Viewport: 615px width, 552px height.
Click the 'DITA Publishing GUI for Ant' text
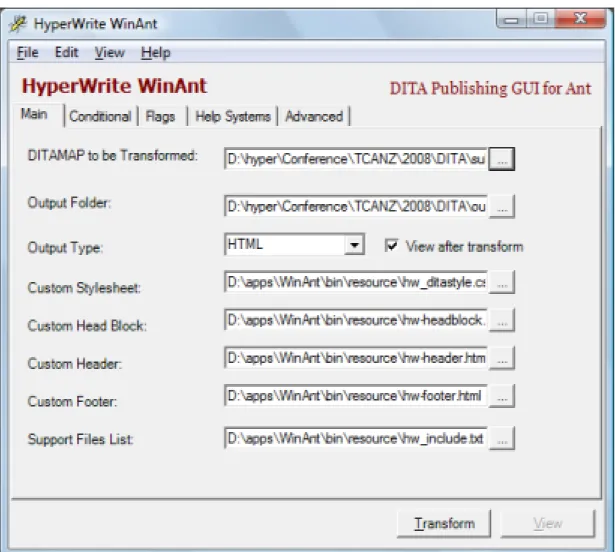pos(490,88)
